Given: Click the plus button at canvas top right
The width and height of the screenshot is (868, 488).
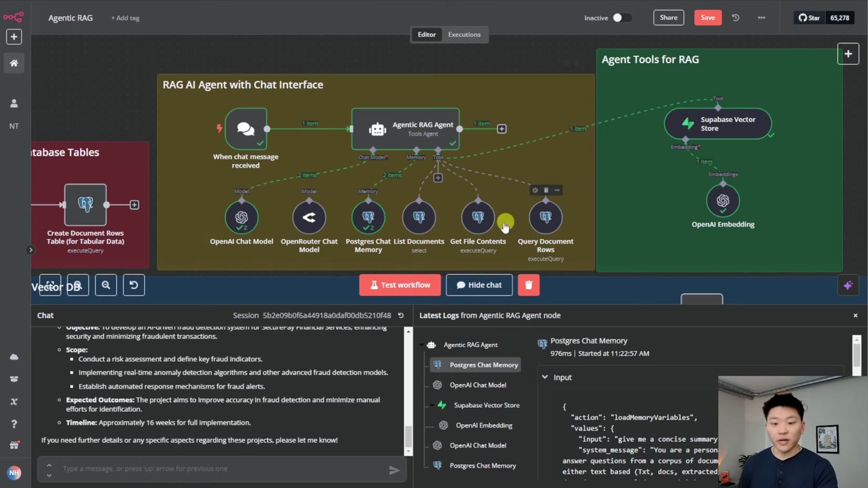Looking at the screenshot, I should point(848,54).
